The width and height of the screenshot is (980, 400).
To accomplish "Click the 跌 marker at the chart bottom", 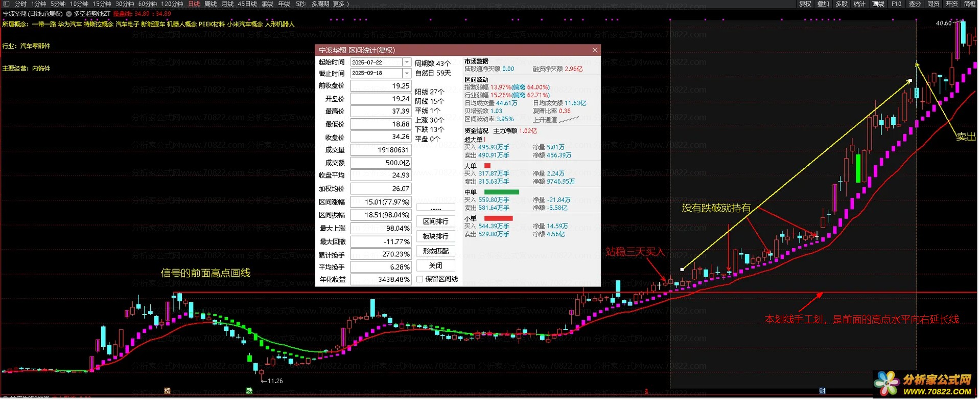I will click(249, 391).
